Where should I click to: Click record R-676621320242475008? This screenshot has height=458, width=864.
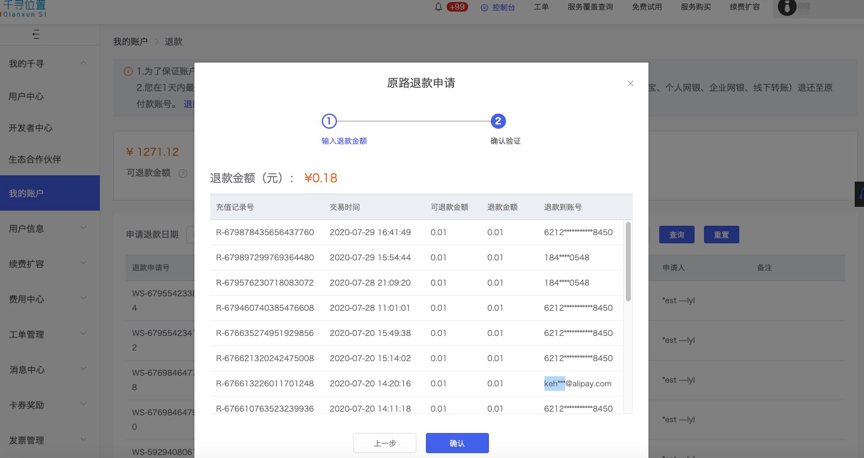(265, 358)
